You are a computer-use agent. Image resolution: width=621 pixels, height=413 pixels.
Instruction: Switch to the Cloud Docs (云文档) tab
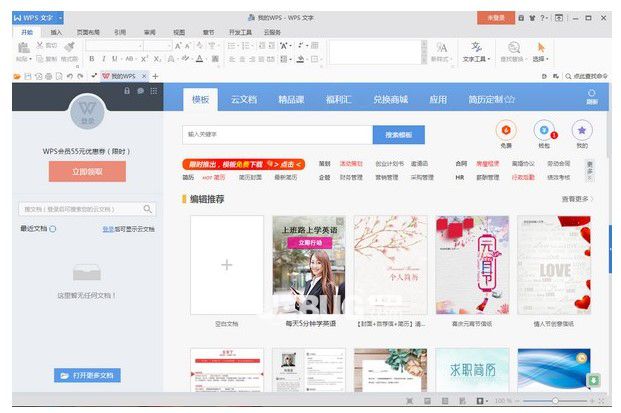pos(244,99)
